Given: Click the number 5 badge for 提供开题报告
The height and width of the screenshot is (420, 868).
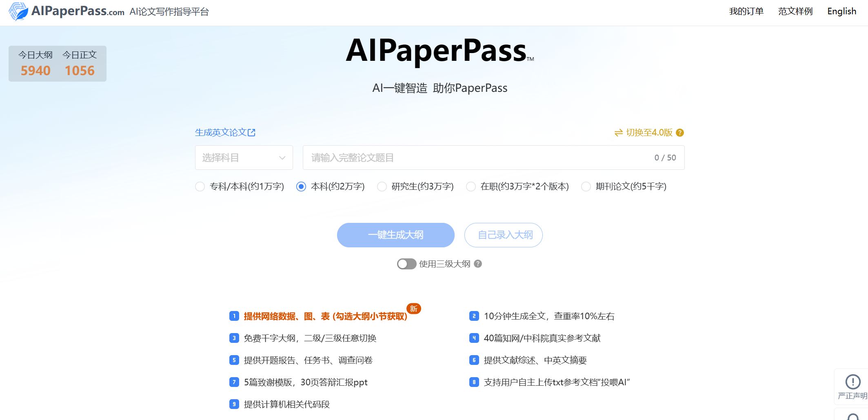Looking at the screenshot, I should (234, 360).
